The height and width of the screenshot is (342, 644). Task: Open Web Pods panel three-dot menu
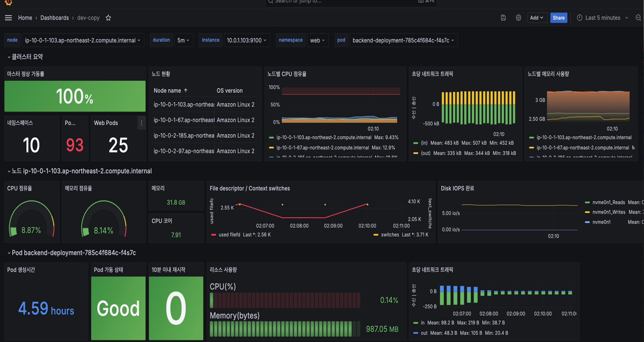pyautogui.click(x=141, y=123)
